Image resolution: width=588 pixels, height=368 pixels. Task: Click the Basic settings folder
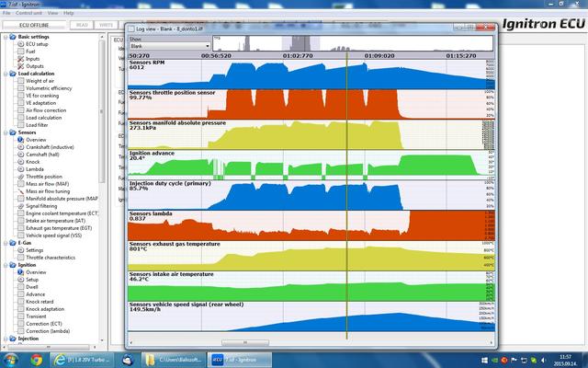(33, 37)
